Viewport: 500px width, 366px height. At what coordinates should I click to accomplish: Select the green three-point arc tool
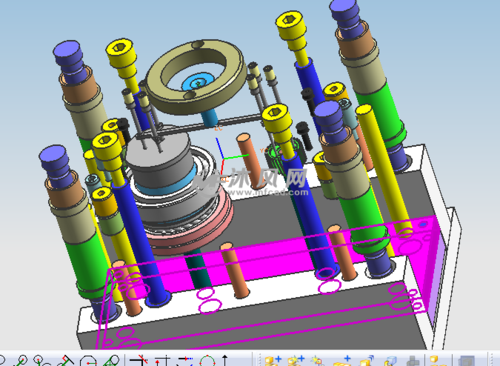click(x=207, y=361)
